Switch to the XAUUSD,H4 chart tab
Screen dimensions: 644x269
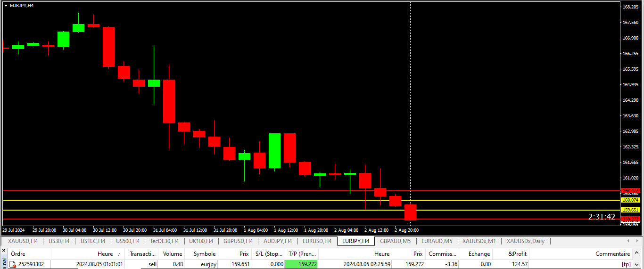(22, 241)
